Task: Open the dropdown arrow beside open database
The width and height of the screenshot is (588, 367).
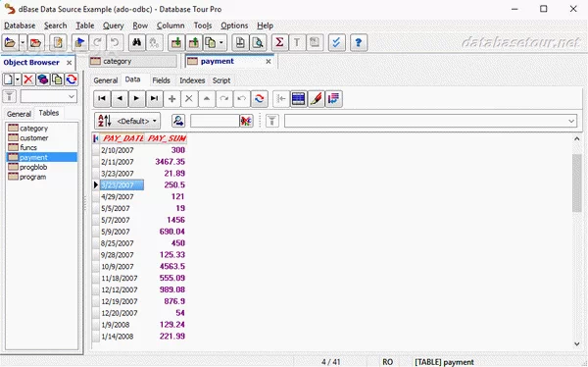Action: click(23, 42)
